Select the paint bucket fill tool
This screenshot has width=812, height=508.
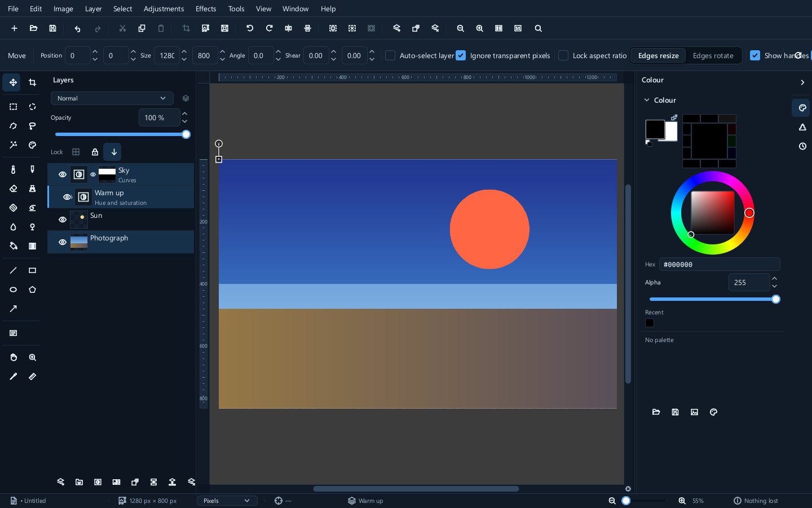[13, 246]
